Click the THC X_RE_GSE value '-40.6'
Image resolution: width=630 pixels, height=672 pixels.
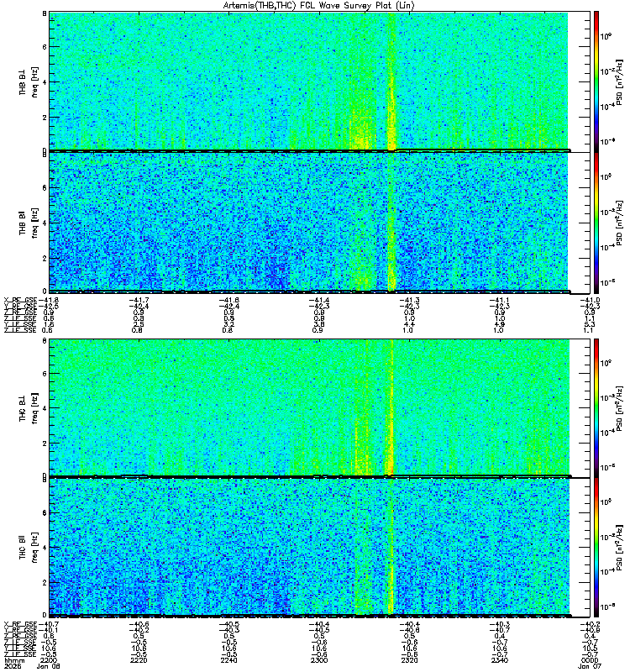coord(139,624)
